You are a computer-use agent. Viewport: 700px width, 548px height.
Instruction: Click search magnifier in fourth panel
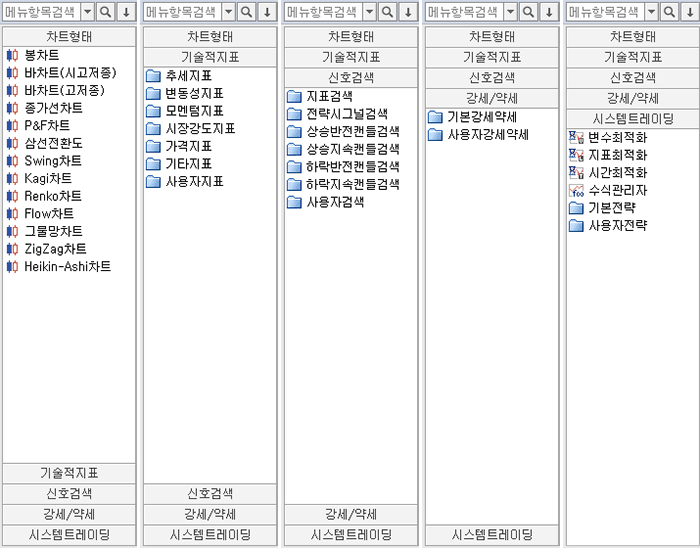click(529, 12)
